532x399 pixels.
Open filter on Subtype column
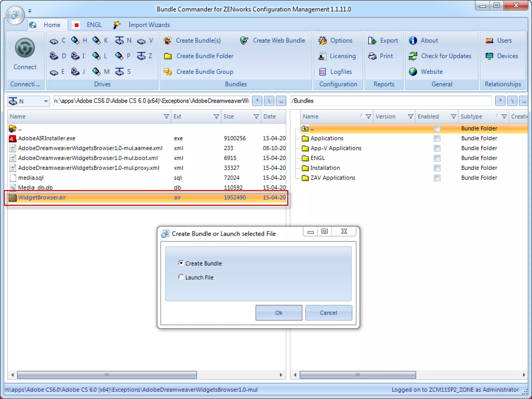pos(504,116)
